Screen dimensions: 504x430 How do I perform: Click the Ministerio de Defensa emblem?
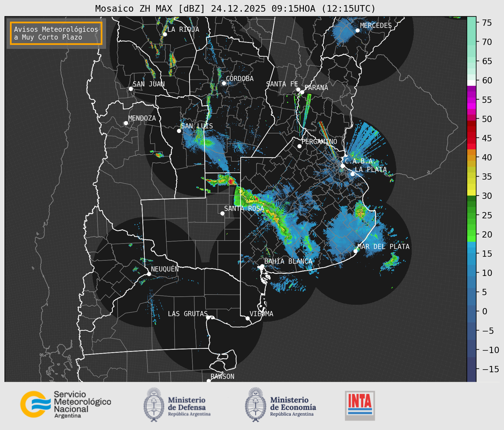click(154, 405)
